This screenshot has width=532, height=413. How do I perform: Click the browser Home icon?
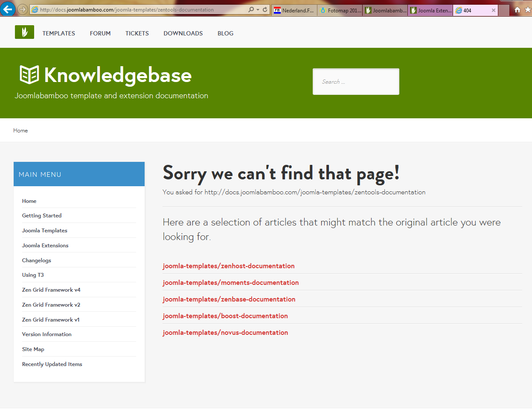[517, 9]
